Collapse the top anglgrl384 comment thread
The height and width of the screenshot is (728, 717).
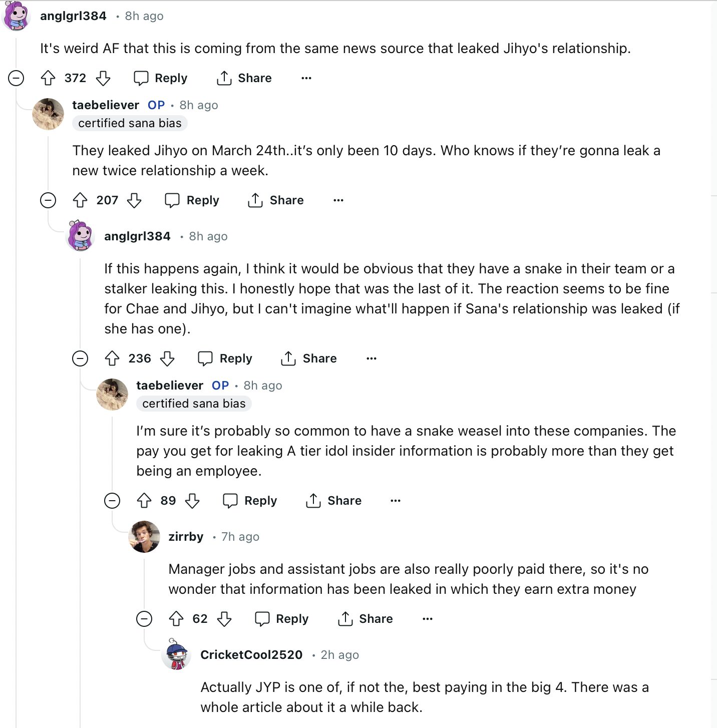pyautogui.click(x=16, y=78)
